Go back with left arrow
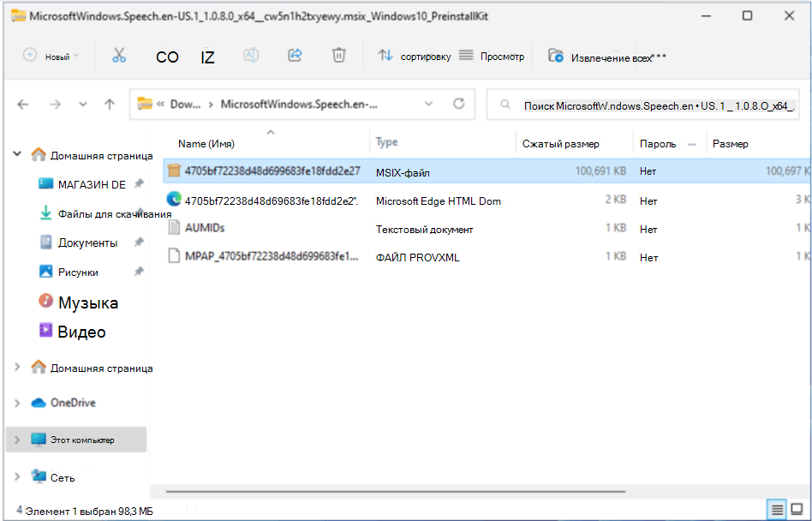This screenshot has height=521, width=812. click(x=23, y=105)
